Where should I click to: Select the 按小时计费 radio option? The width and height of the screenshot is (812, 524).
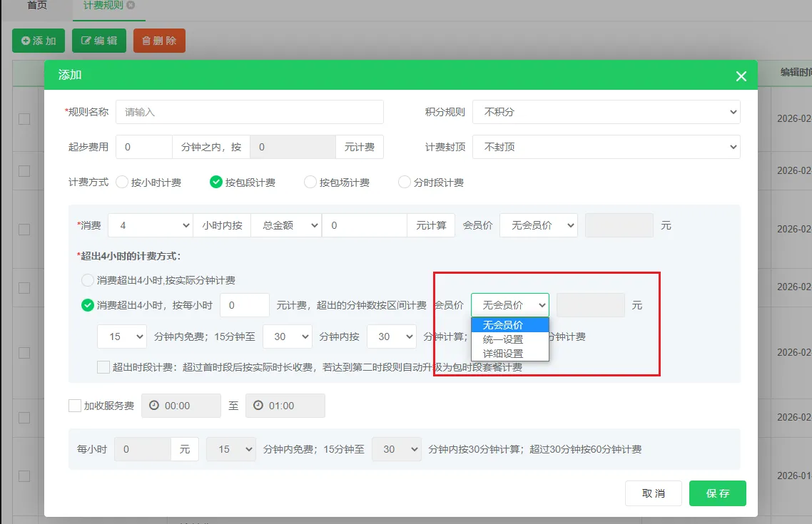click(121, 183)
